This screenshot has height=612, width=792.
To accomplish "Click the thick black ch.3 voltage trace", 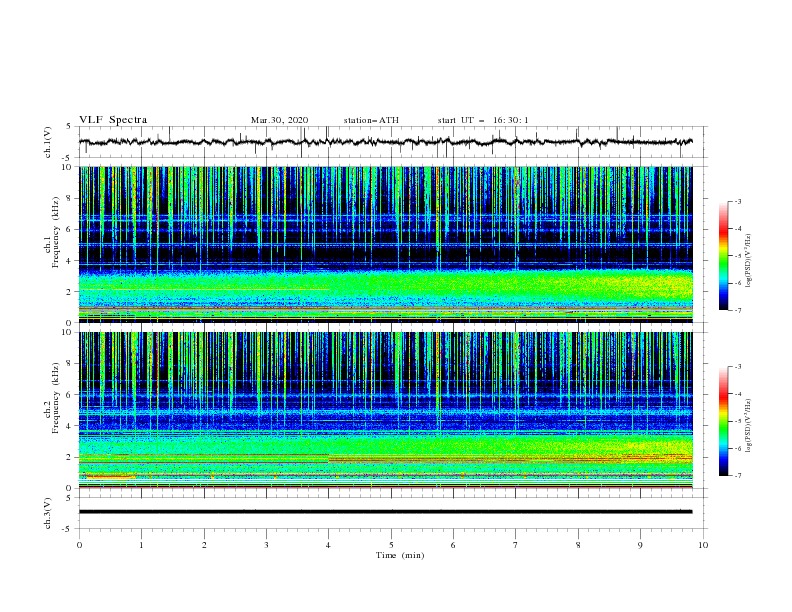I will coord(385,512).
